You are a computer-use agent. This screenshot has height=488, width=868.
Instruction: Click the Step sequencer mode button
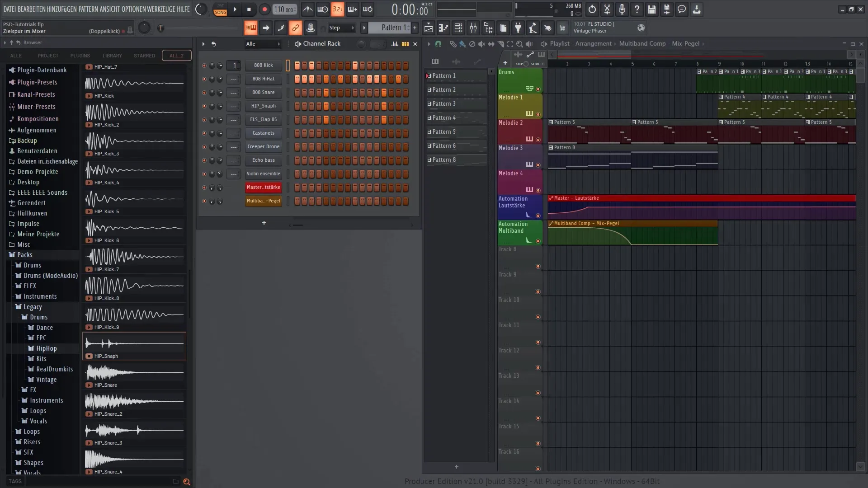[x=334, y=28]
